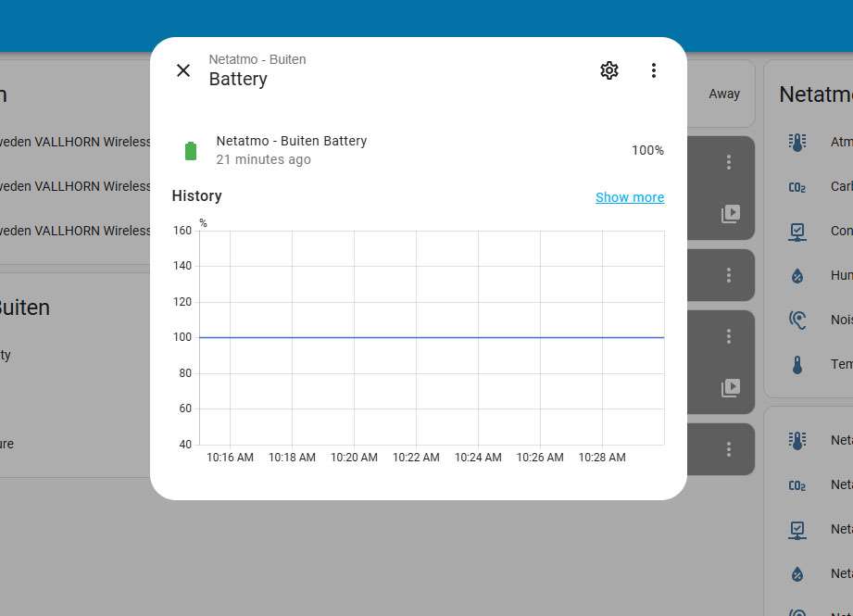This screenshot has width=853, height=616.
Task: Click the green battery icon
Action: click(x=191, y=151)
